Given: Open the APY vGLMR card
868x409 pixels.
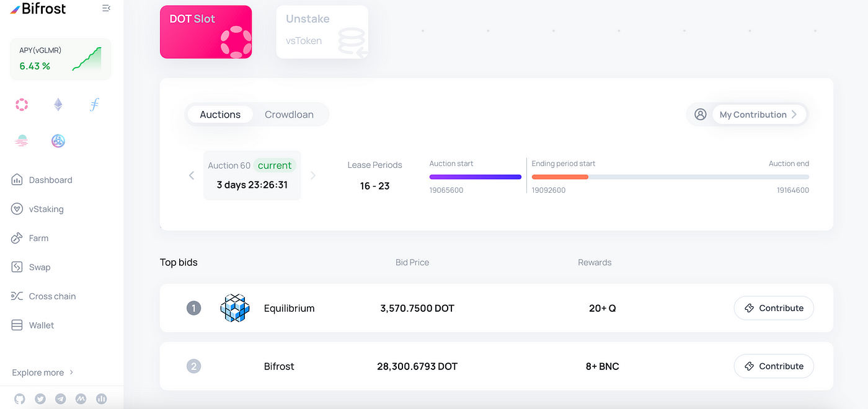Looking at the screenshot, I should click(x=61, y=59).
